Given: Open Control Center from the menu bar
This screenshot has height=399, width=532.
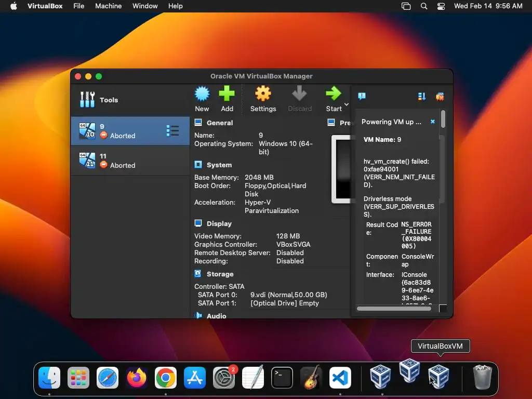Looking at the screenshot, I should pos(441,6).
